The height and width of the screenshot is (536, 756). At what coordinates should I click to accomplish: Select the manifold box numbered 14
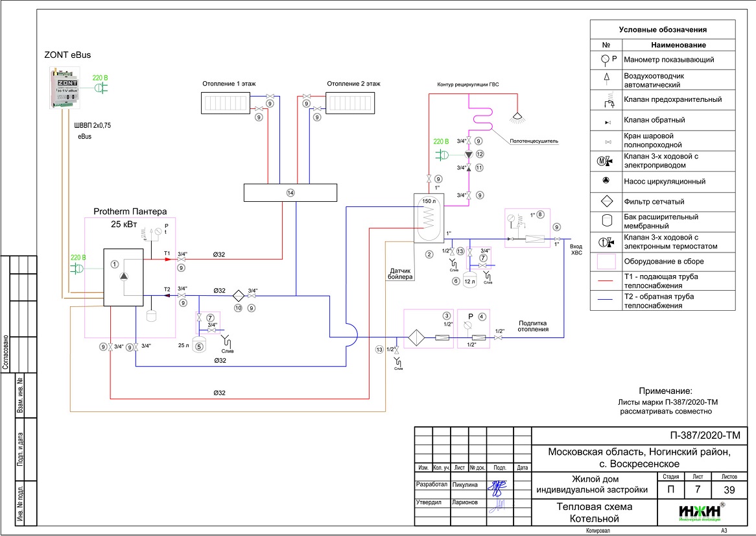click(290, 193)
